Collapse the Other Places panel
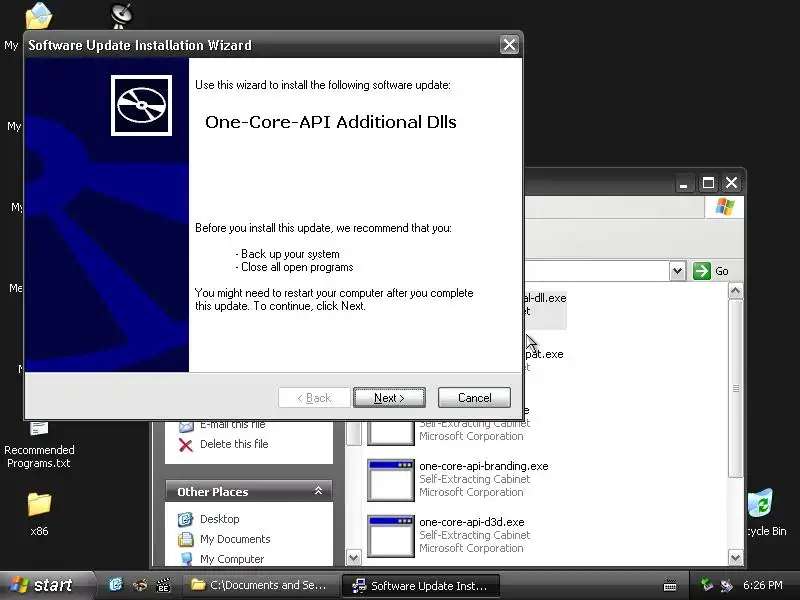Image resolution: width=800 pixels, height=600 pixels. 318,491
